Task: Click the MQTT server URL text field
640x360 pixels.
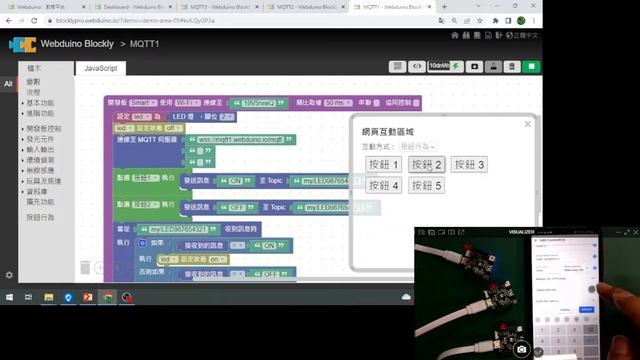Action: (241, 140)
